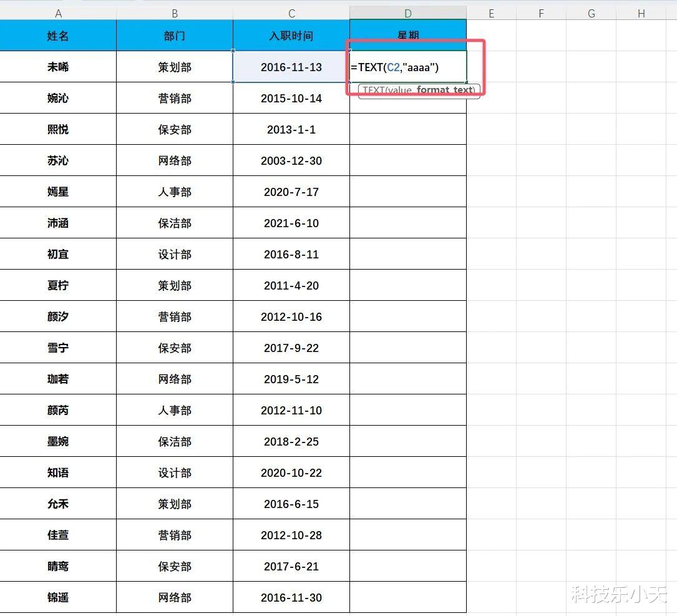Click 设计部 in the 知语 row
Screen dimensions: 677x616
pyautogui.click(x=175, y=472)
